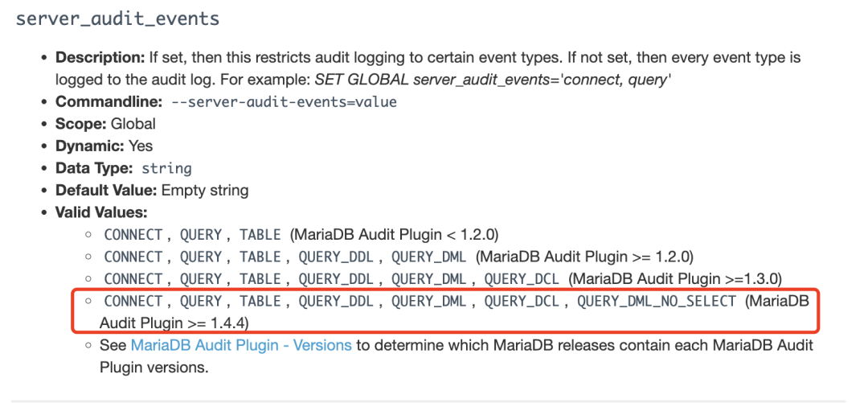Click the bold 'Commandline:' label
Image resolution: width=868 pixels, height=403 pixels.
pyautogui.click(x=109, y=102)
